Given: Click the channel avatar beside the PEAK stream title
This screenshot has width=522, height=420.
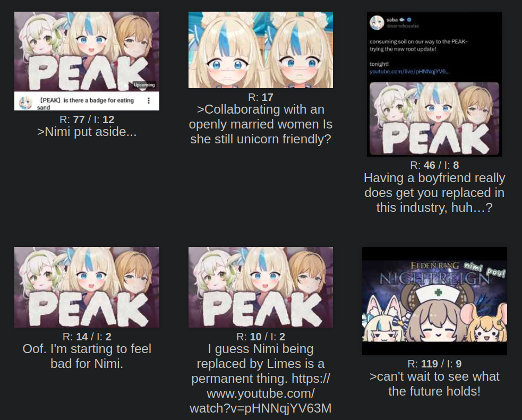Looking at the screenshot, I should pyautogui.click(x=25, y=102).
